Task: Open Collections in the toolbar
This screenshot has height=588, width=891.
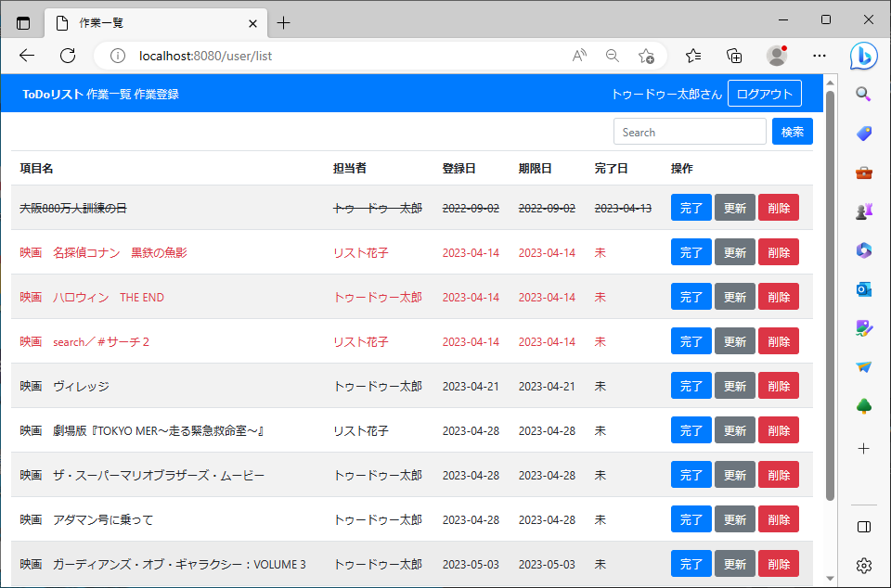Action: [733, 56]
